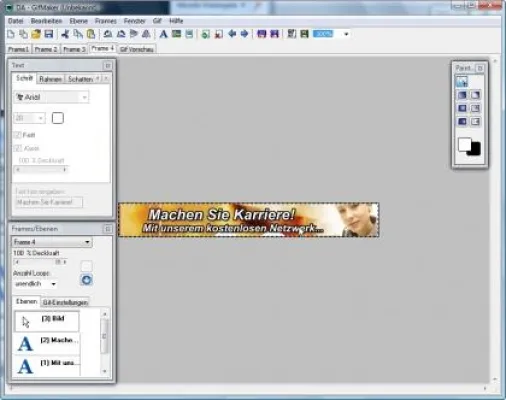Viewport: 506px width, 400px height.
Task: Click the last of the four triangular icons before the text tool
Action: tap(146, 34)
